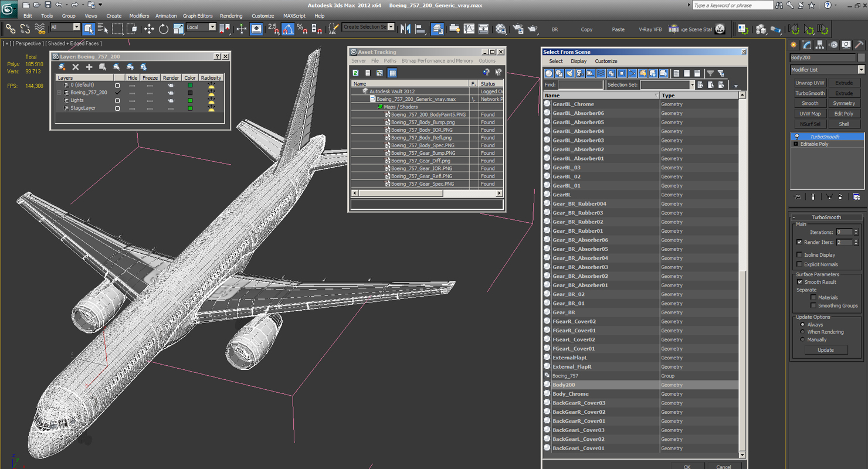
Task: Open the Quick Access toolbar dropdown arrow
Action: coord(100,5)
